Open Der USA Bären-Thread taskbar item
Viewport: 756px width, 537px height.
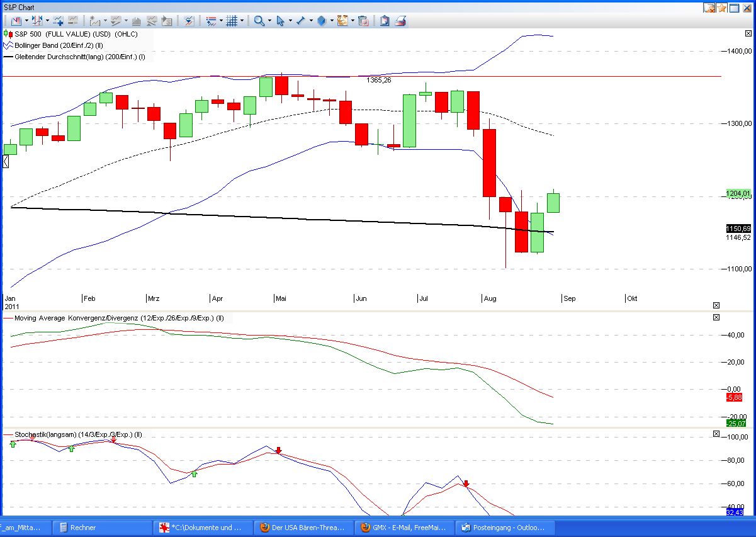tap(304, 528)
